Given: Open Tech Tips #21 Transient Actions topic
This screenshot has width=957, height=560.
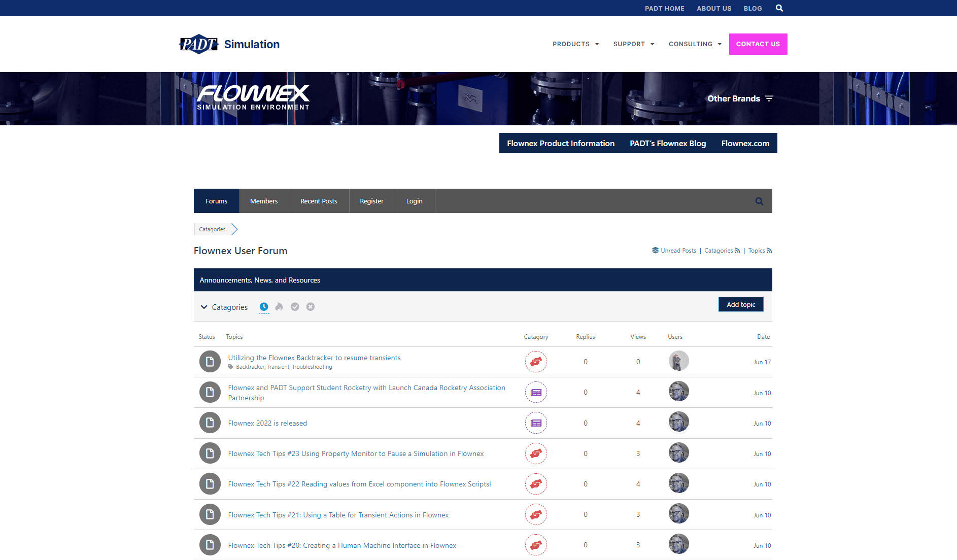Looking at the screenshot, I should click(x=338, y=515).
